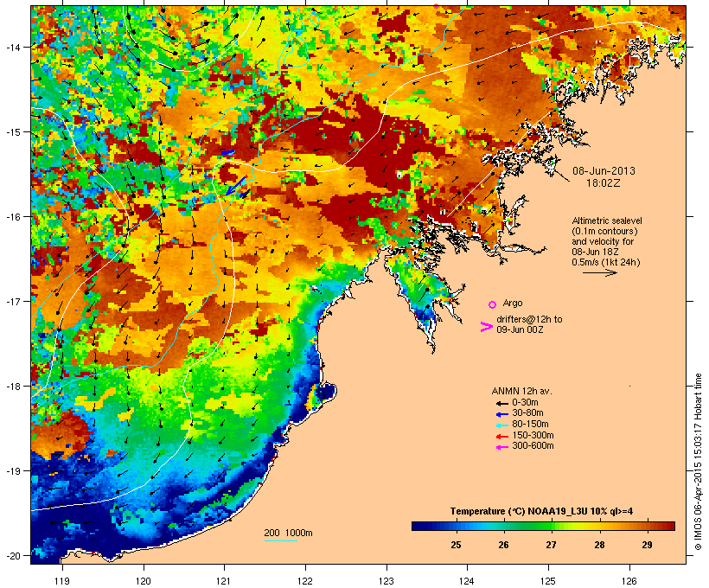Click the '0.5m/s (1kt 24h)' text
The width and height of the screenshot is (709, 588).
click(606, 262)
